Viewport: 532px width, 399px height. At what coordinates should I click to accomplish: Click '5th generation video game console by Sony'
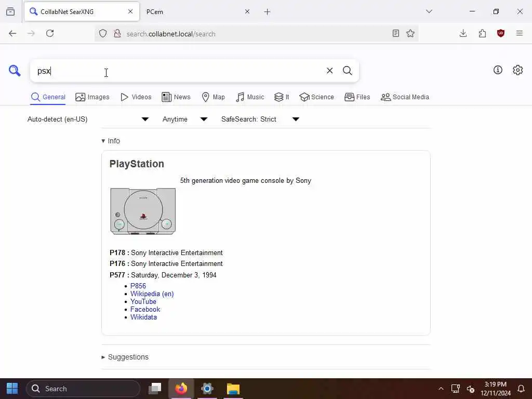[x=246, y=180]
